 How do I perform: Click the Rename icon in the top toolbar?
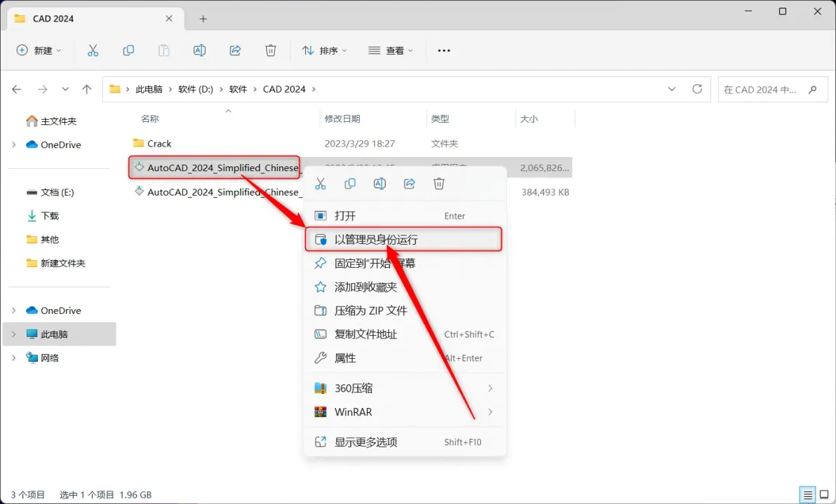(x=199, y=50)
